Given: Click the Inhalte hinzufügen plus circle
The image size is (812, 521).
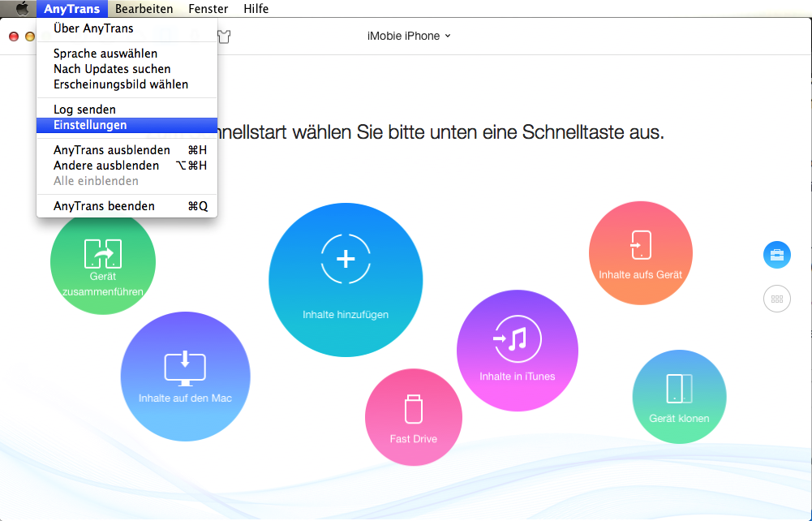Looking at the screenshot, I should tap(346, 280).
